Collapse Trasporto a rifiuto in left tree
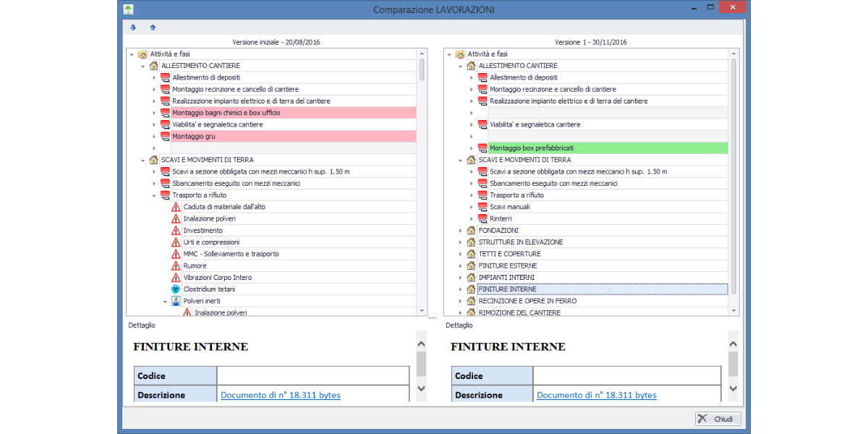Image resolution: width=868 pixels, height=434 pixels. [154, 195]
